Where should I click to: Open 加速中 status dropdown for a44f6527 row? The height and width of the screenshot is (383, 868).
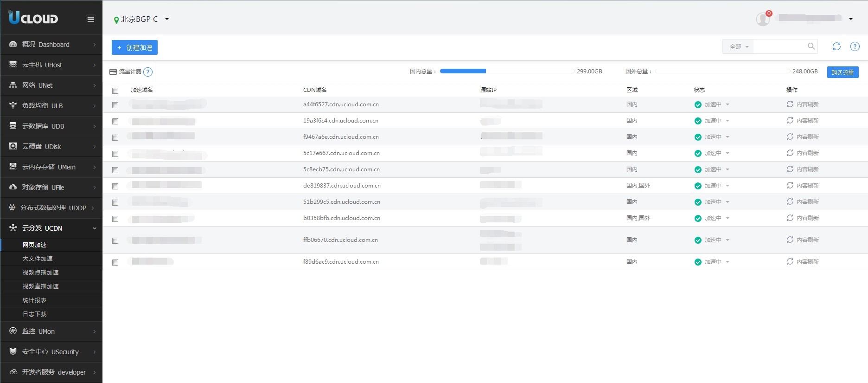[728, 104]
